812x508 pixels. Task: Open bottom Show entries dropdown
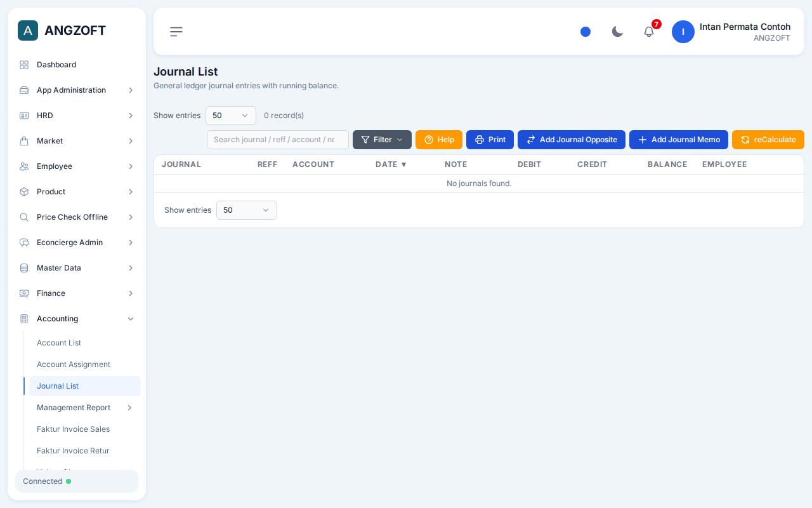[247, 210]
